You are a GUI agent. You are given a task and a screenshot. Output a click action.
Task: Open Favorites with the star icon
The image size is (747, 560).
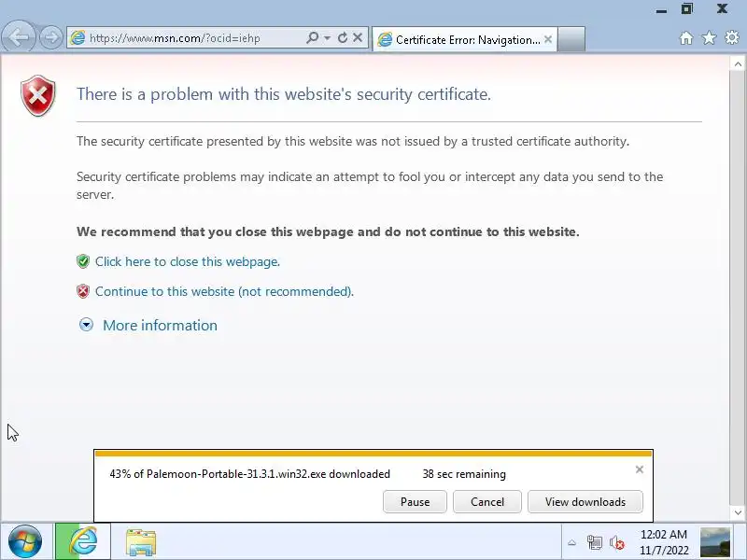(x=709, y=37)
